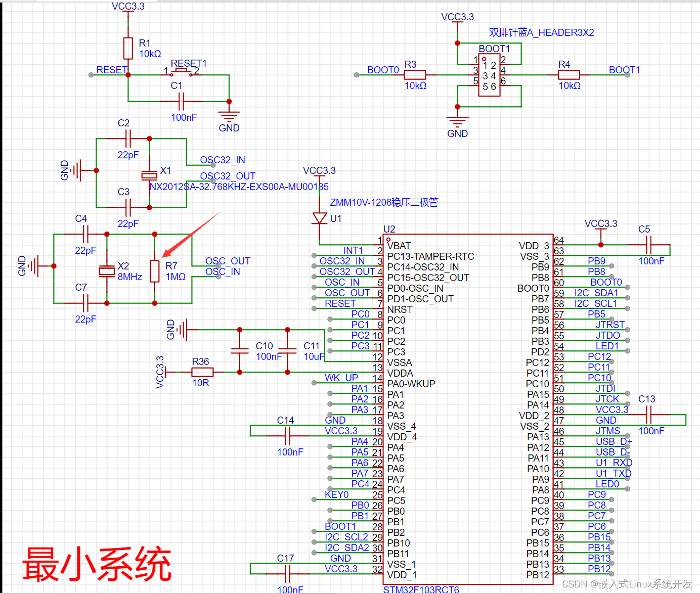700x594 pixels.
Task: Select the C5 decoupling capacitor symbol
Action: pos(648,245)
